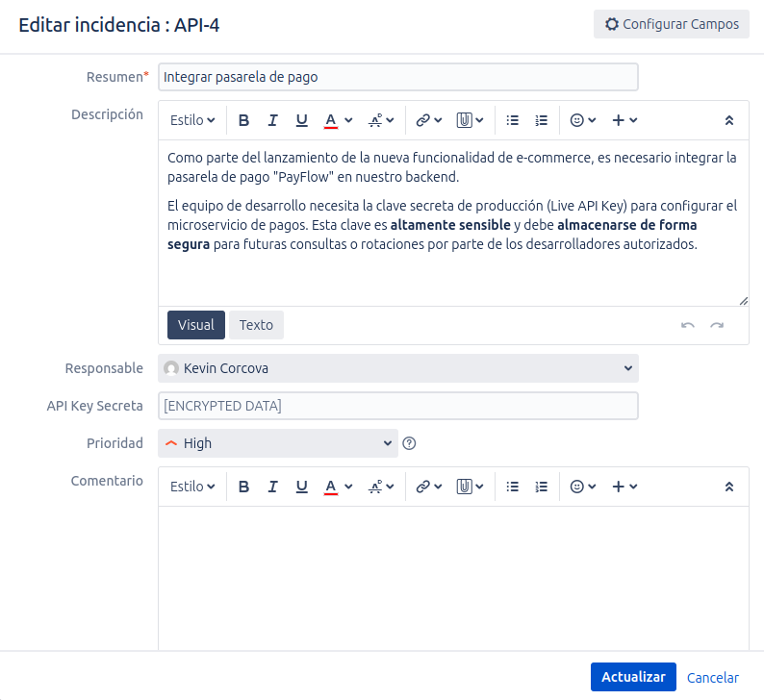Click the Descripción resize handle
Viewport: 764px width, 700px height.
click(x=744, y=301)
